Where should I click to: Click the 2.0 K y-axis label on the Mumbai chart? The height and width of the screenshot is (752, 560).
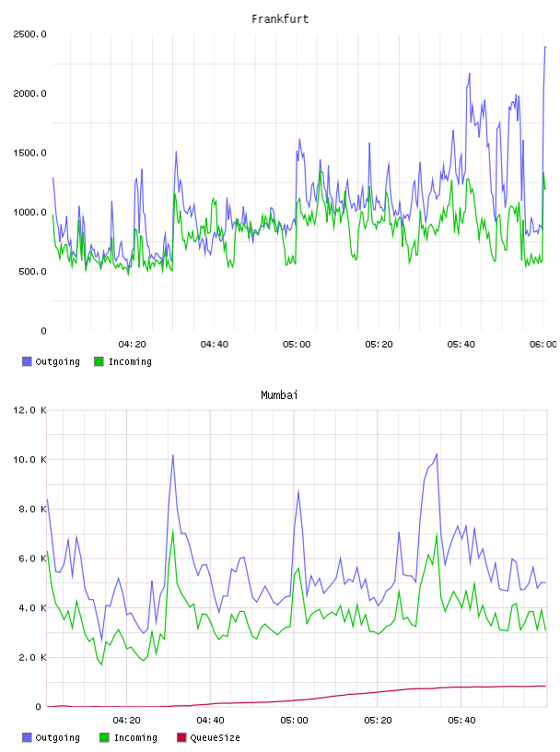click(x=32, y=657)
